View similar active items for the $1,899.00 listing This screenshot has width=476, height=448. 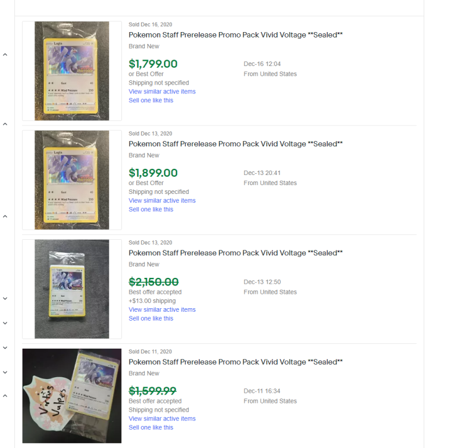[x=162, y=200]
